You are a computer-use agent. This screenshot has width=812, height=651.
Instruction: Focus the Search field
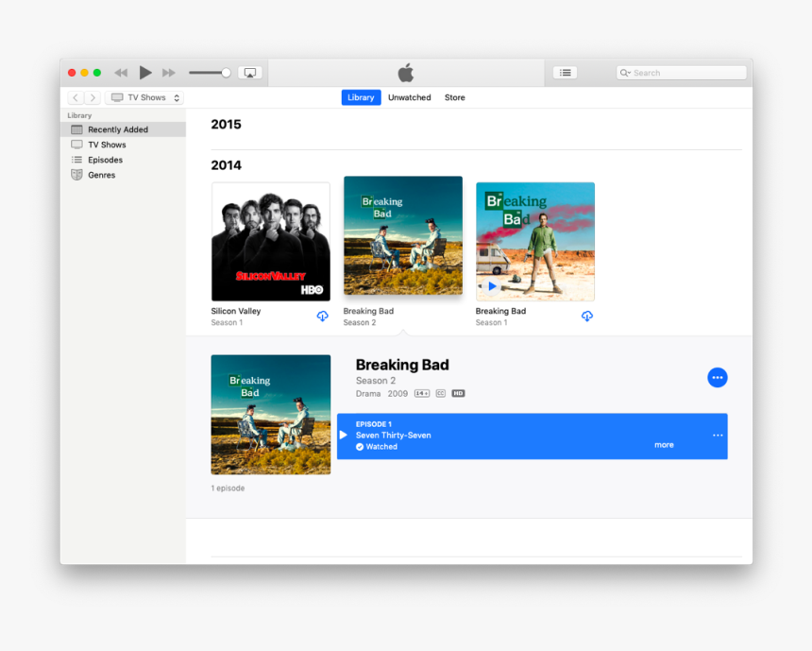(x=682, y=73)
